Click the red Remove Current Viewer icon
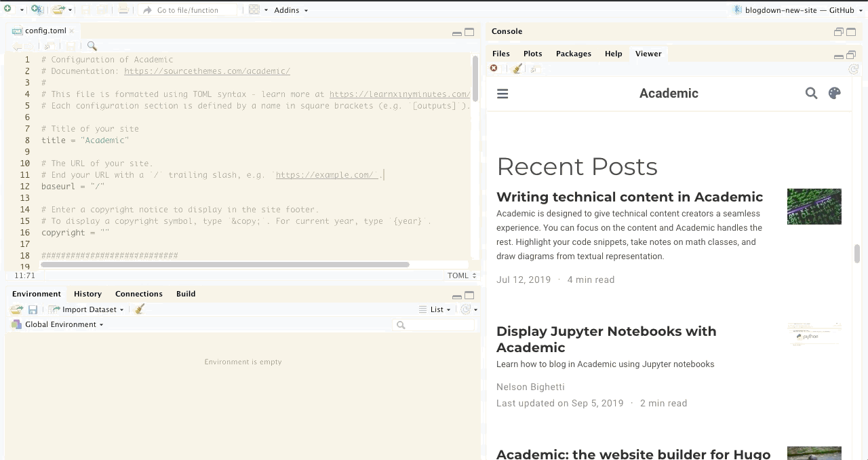868x460 pixels. pos(494,69)
